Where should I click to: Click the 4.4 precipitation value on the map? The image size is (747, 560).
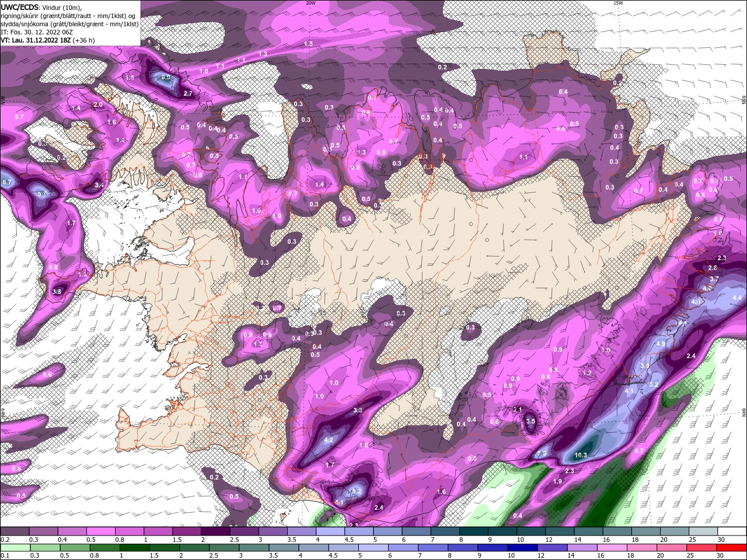[736, 297]
